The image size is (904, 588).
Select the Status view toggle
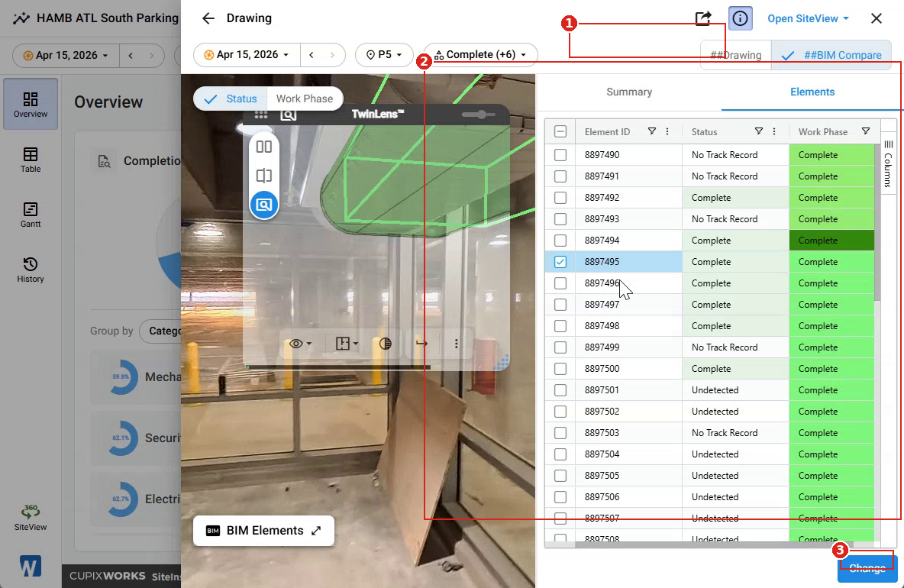(230, 99)
